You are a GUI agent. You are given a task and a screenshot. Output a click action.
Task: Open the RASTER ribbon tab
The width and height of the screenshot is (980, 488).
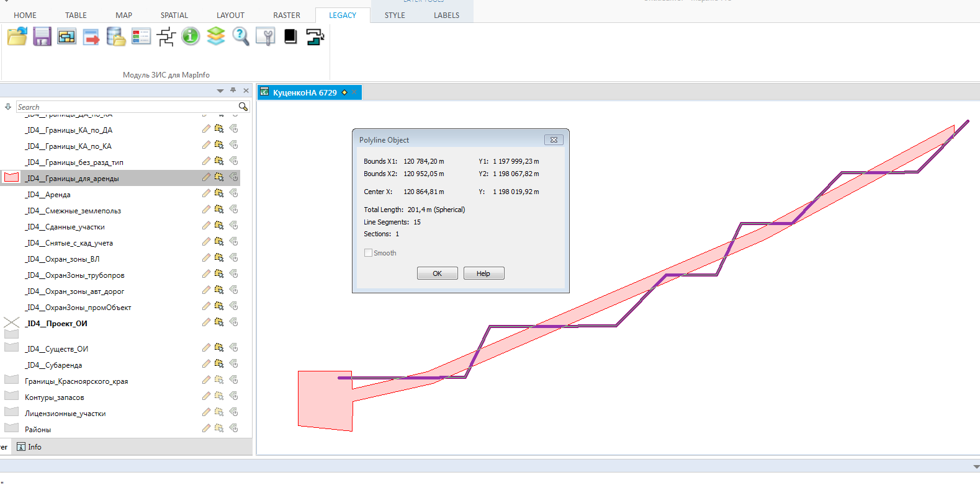287,15
